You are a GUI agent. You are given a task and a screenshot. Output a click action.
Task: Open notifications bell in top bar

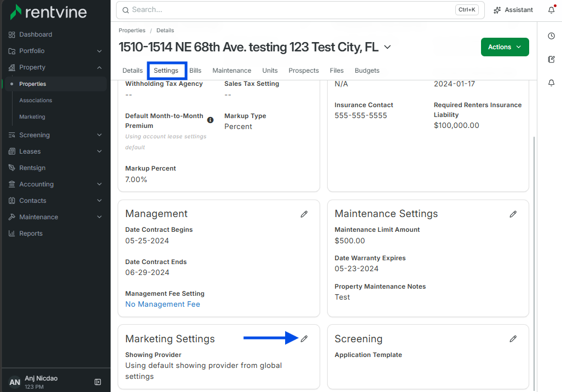[x=552, y=10]
